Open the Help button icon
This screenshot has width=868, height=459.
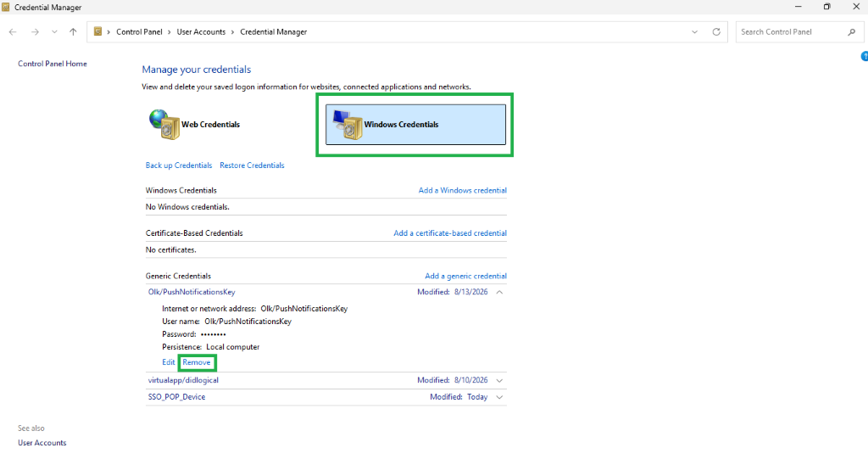click(x=864, y=56)
